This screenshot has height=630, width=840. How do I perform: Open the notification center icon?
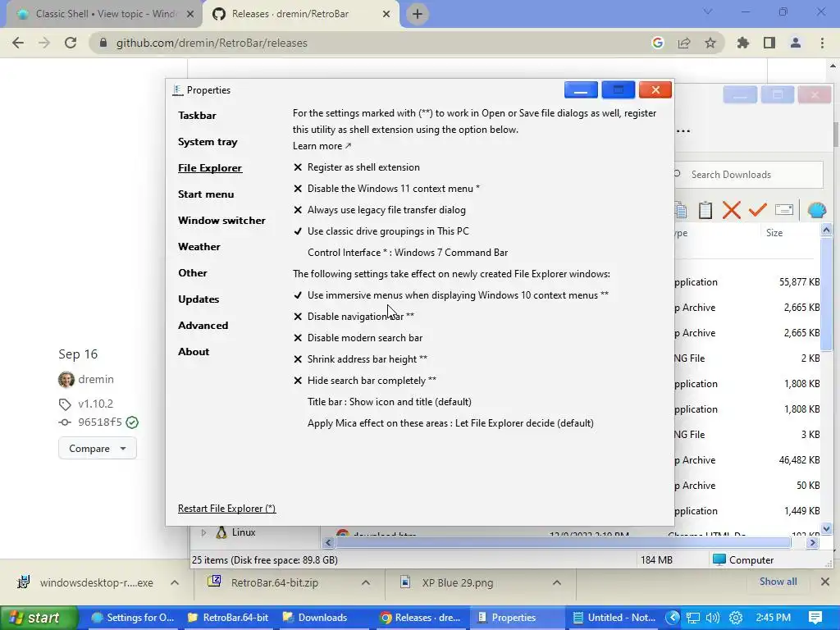[x=815, y=619]
